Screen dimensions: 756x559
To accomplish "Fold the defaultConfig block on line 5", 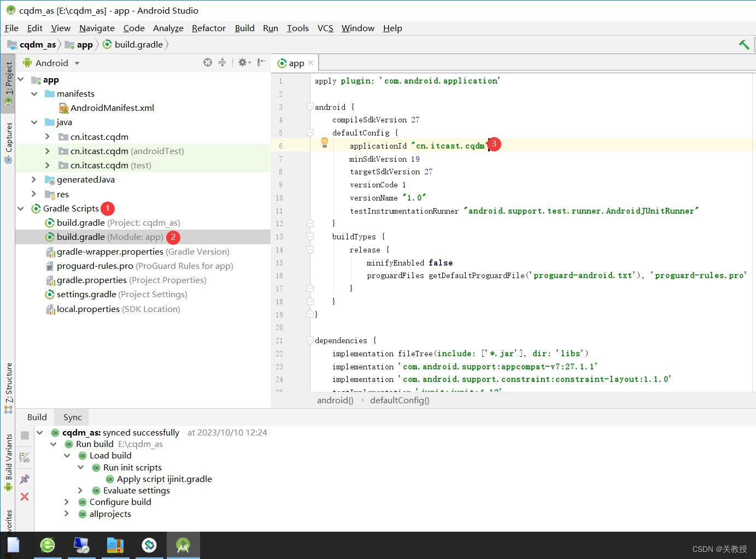I will tap(310, 133).
